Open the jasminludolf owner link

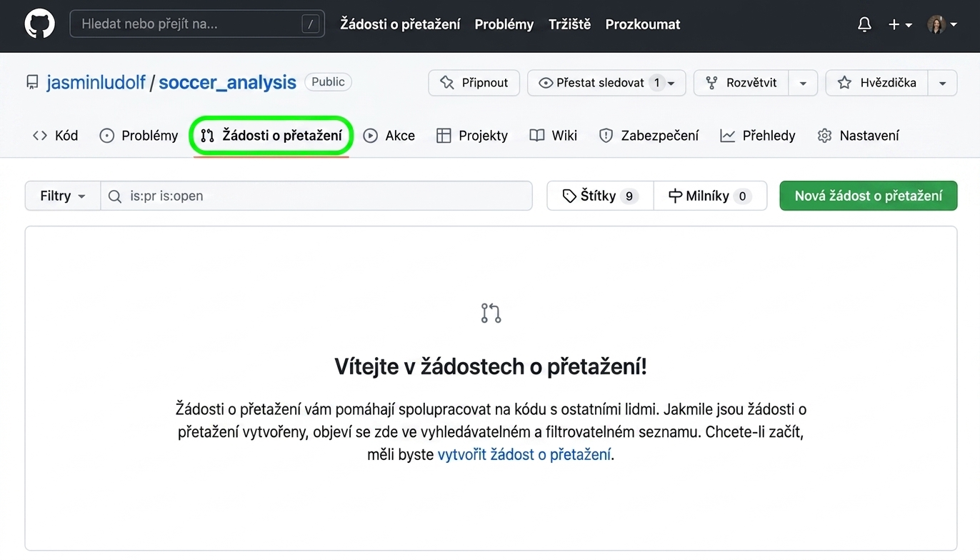tap(96, 82)
